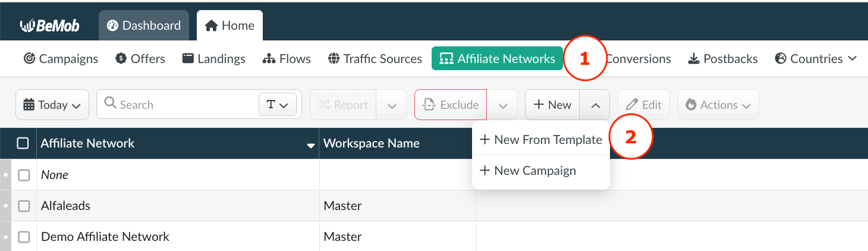Check the Demo Affiliate Network checkbox
Screen dimensions: 868x251
[x=24, y=237]
